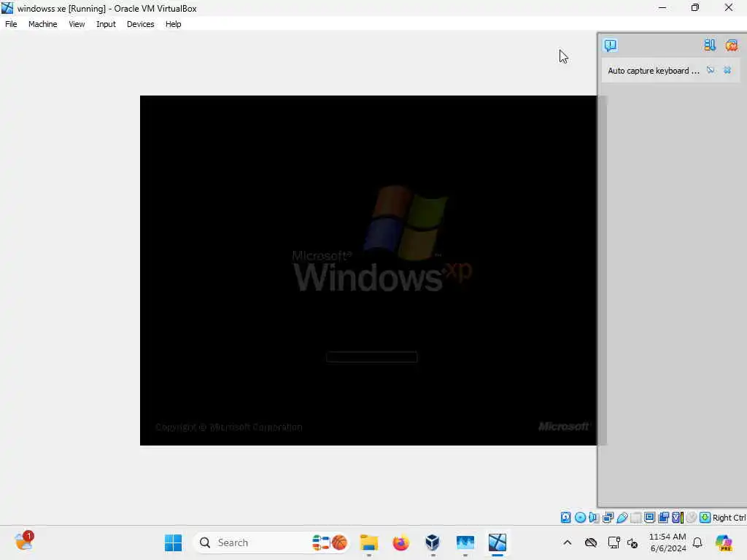Click the muted volume tray icon
Screen dimensions: 747x560
[632, 542]
